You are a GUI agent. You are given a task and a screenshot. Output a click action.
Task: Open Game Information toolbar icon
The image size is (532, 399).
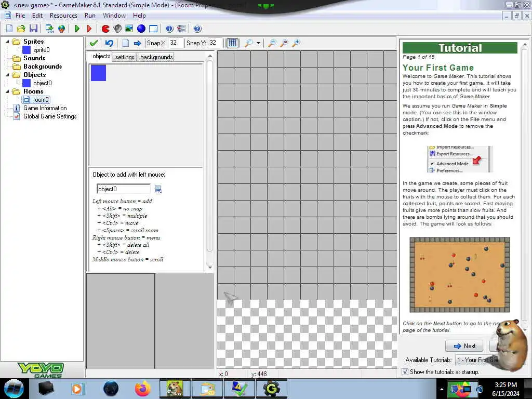169,29
